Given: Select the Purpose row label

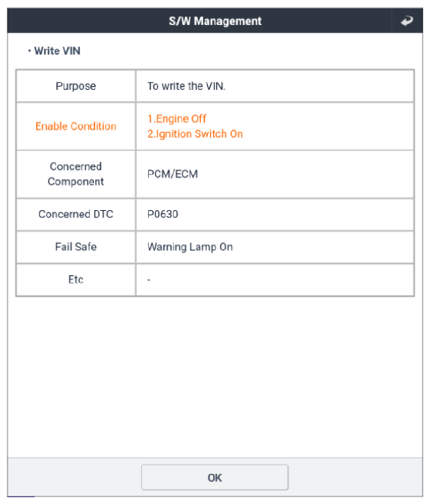Looking at the screenshot, I should (76, 86).
